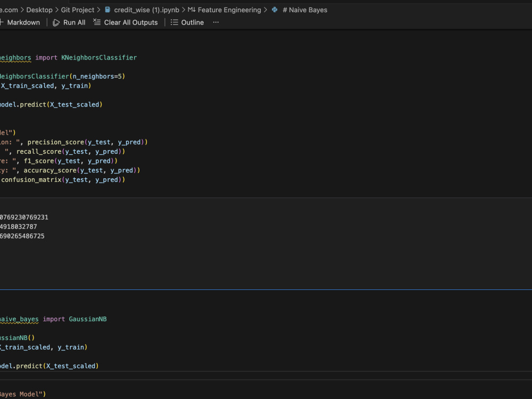Click y_train in KNN fit call
This screenshot has height=399, width=532.
pyautogui.click(x=74, y=86)
